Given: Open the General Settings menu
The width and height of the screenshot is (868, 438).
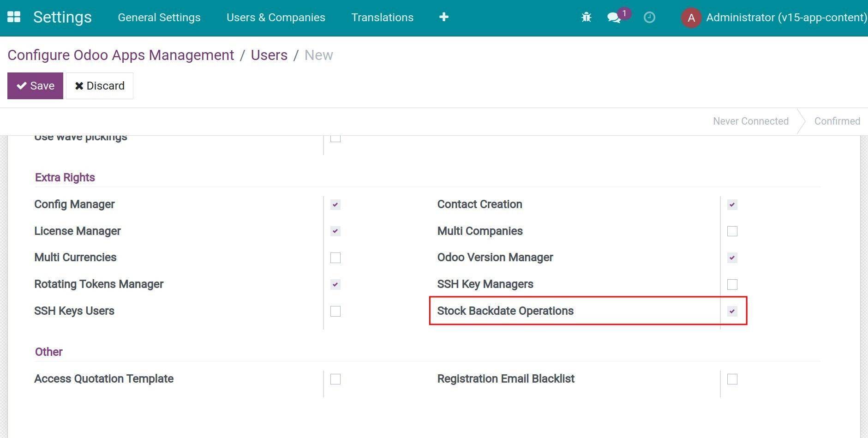Looking at the screenshot, I should tap(159, 17).
